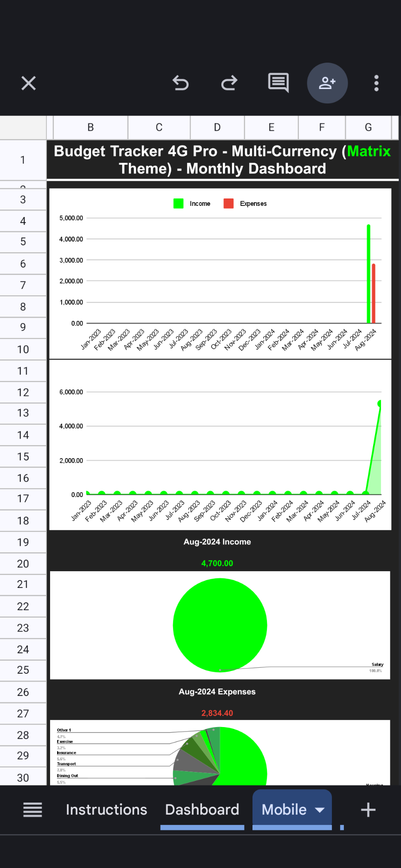This screenshot has height=868, width=401.
Task: Select row 1 header
Action: [x=23, y=160]
